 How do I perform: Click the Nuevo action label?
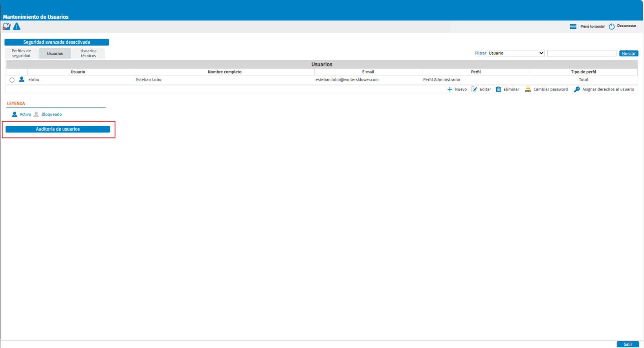461,89
